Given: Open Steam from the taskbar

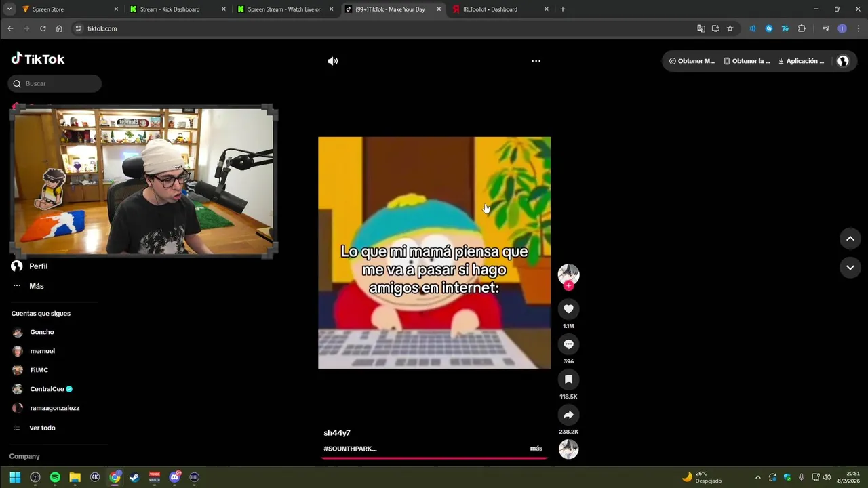Looking at the screenshot, I should click(x=134, y=477).
